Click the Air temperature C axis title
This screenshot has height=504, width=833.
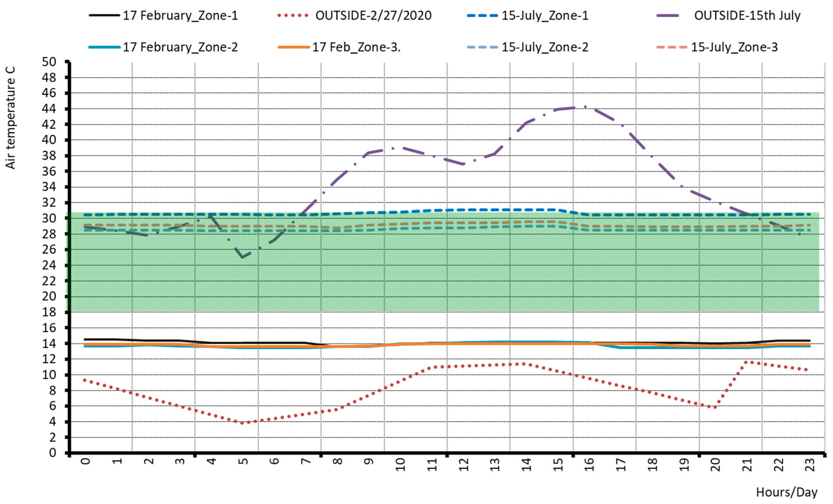coord(11,118)
